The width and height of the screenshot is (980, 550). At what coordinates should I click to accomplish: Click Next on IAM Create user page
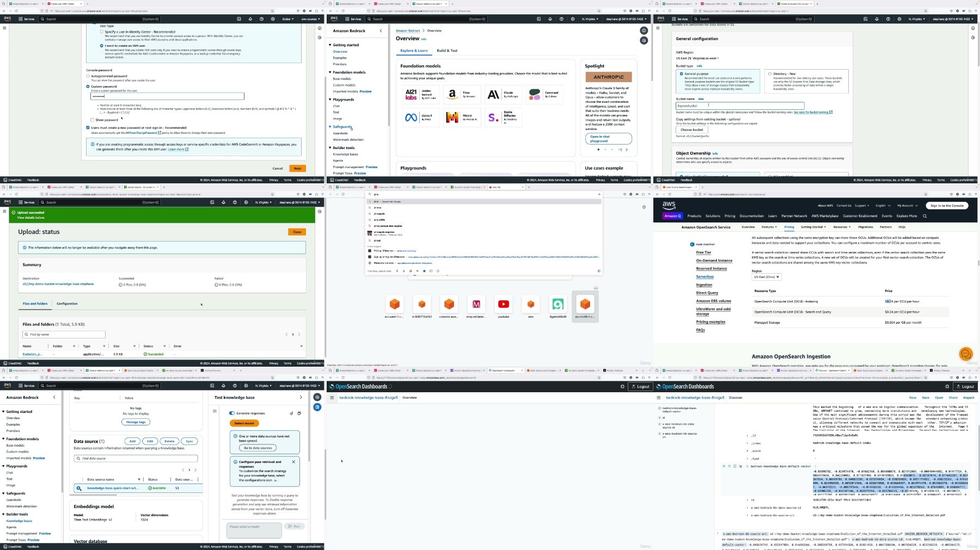297,168
